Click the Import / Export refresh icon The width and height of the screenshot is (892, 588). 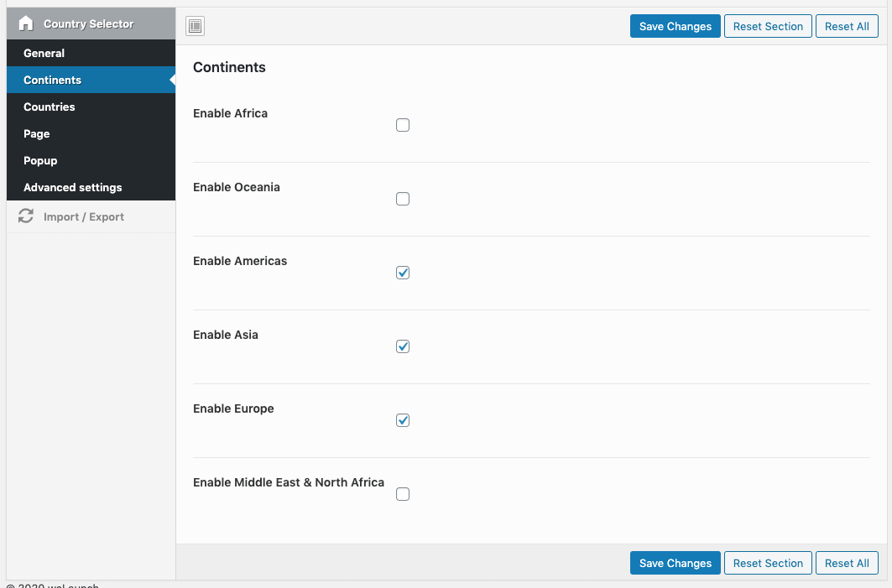[25, 216]
